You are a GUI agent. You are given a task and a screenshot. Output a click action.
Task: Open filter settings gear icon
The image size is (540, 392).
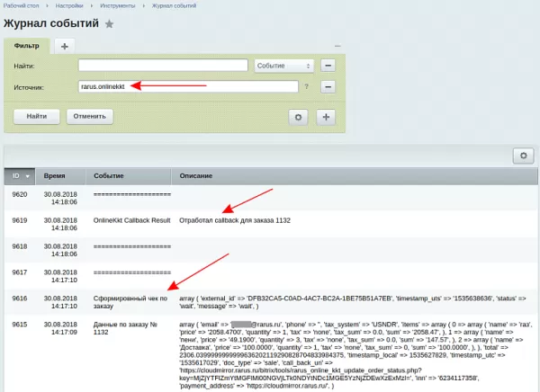pos(298,118)
